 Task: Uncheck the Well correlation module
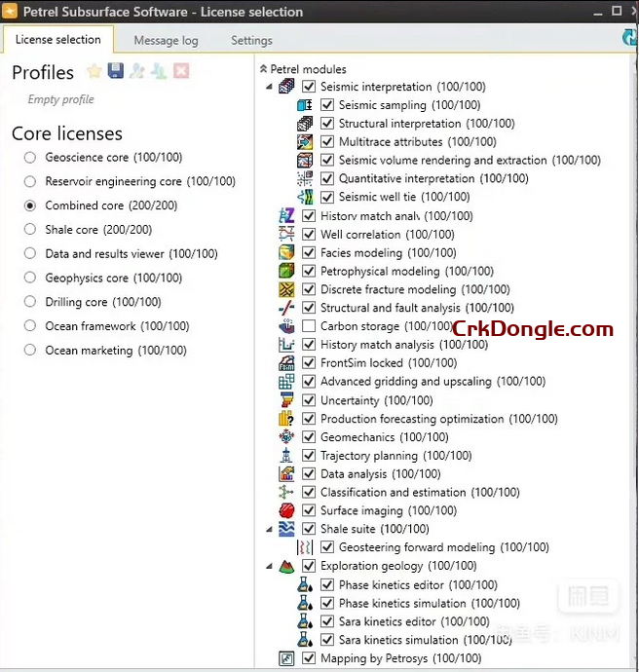click(x=309, y=235)
